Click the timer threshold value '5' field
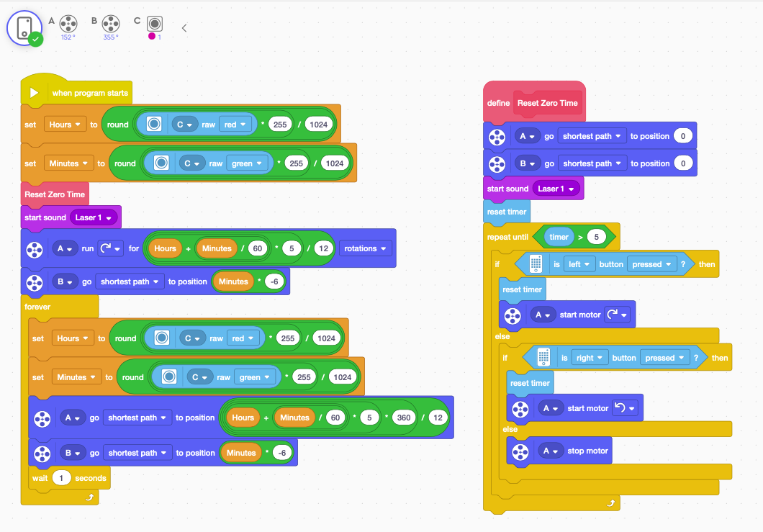763x532 pixels. [x=597, y=237]
